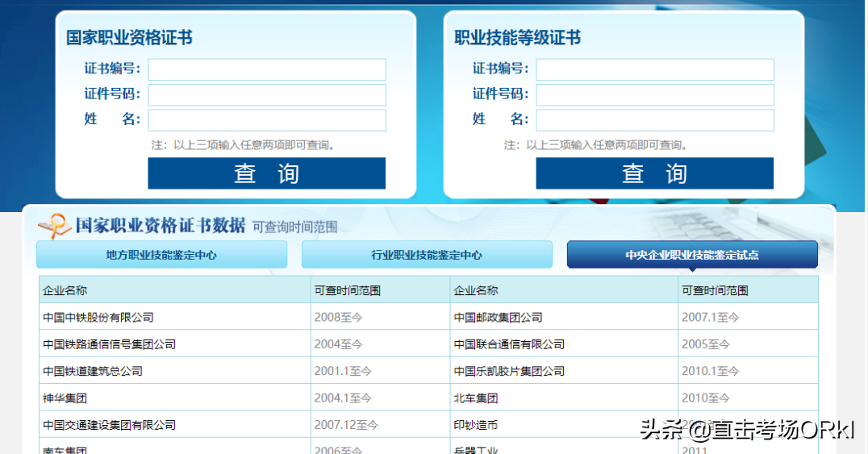Click the 2007.12至今 time range cell
The width and height of the screenshot is (868, 454).
click(380, 425)
